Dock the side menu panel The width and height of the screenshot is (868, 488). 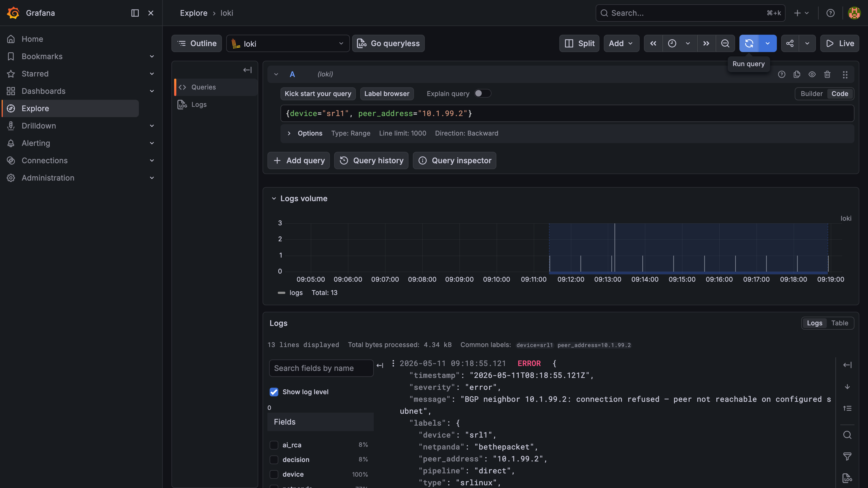coord(135,13)
